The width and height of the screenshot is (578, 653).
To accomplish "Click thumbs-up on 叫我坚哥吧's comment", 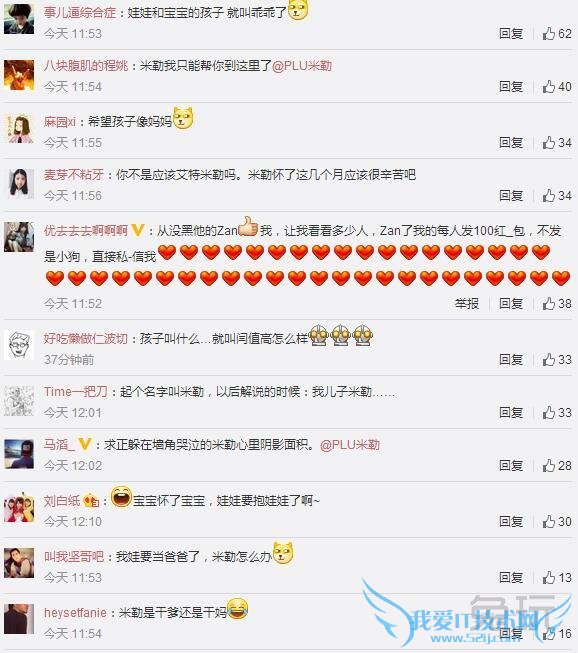I will (x=557, y=578).
